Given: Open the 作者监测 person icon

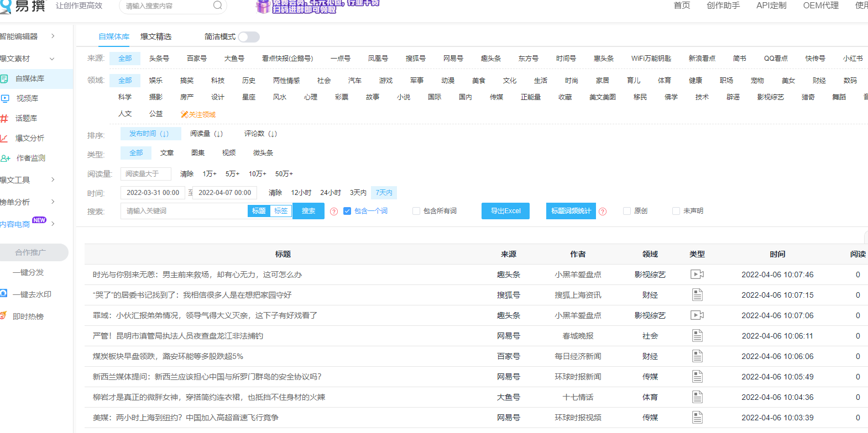Looking at the screenshot, I should (x=6, y=158).
